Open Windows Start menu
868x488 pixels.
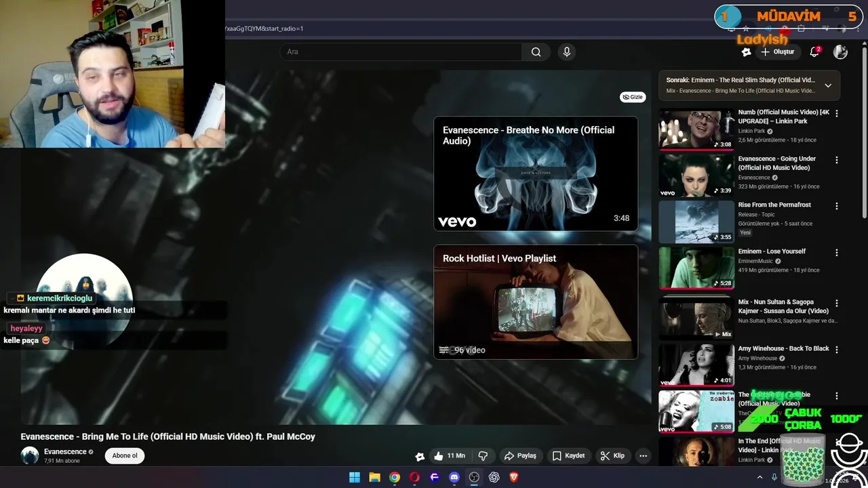(x=355, y=477)
